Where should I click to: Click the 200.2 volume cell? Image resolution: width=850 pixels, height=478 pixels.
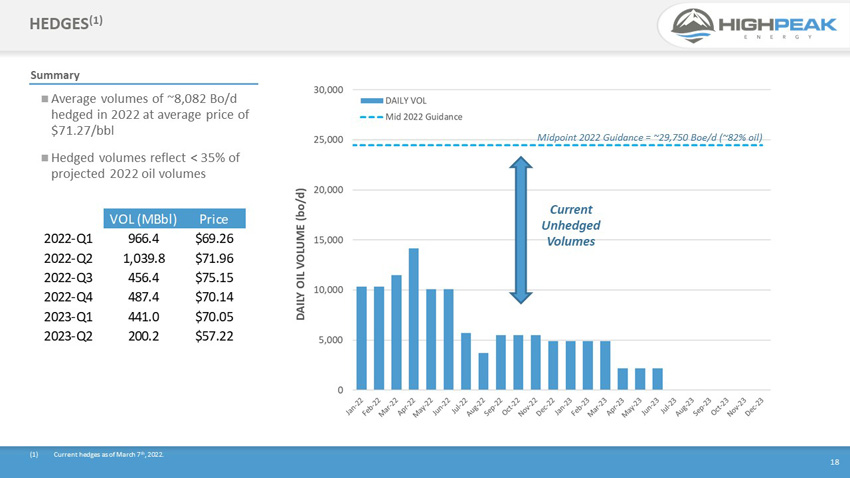pos(144,336)
